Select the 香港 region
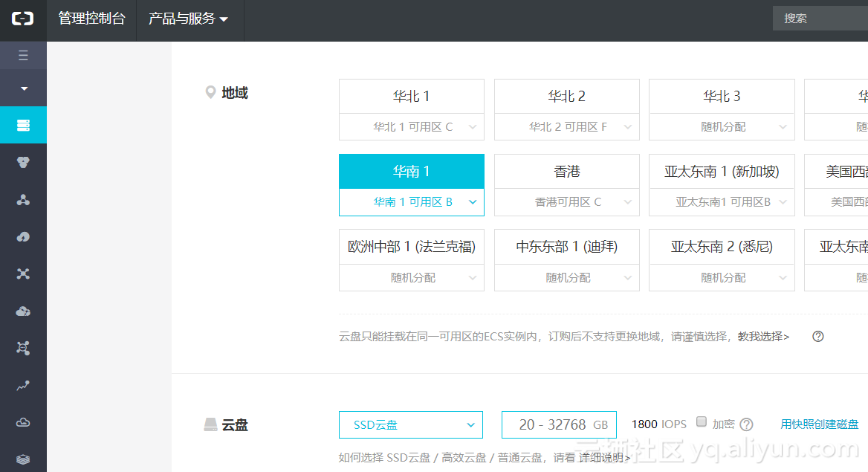The image size is (868, 472). 567,172
